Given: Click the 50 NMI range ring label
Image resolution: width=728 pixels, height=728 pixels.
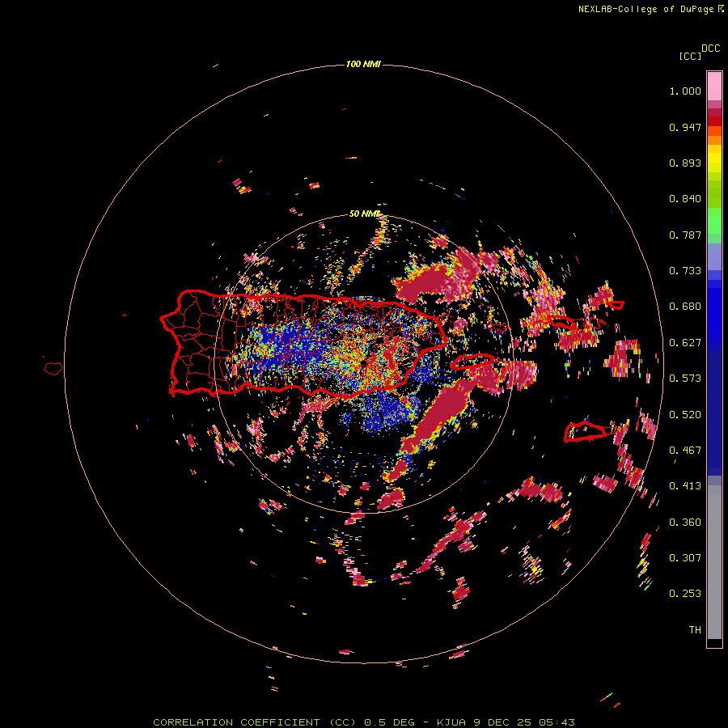Looking at the screenshot, I should 364,214.
